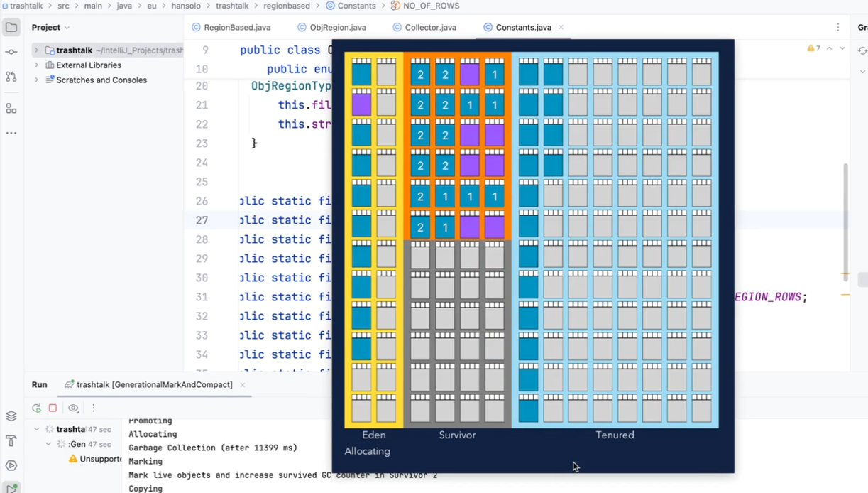Viewport: 868px width, 493px height.
Task: Click the Survivor label in visualization window
Action: click(x=457, y=435)
